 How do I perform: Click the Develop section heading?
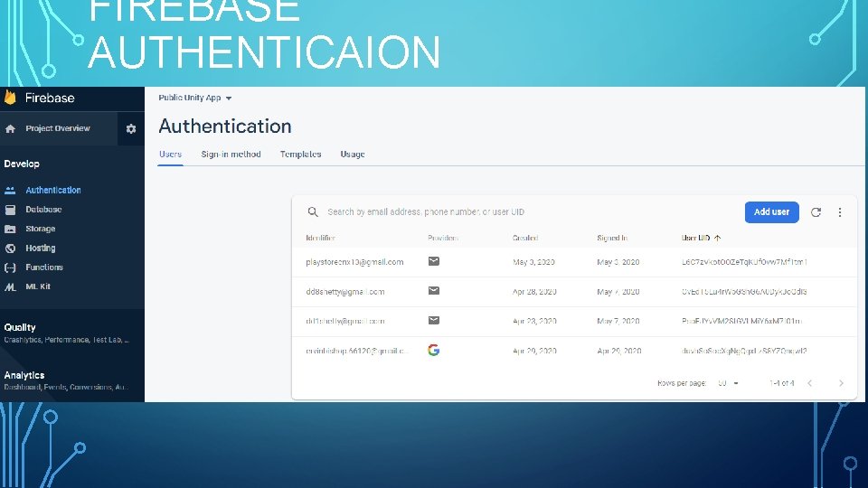tap(22, 164)
